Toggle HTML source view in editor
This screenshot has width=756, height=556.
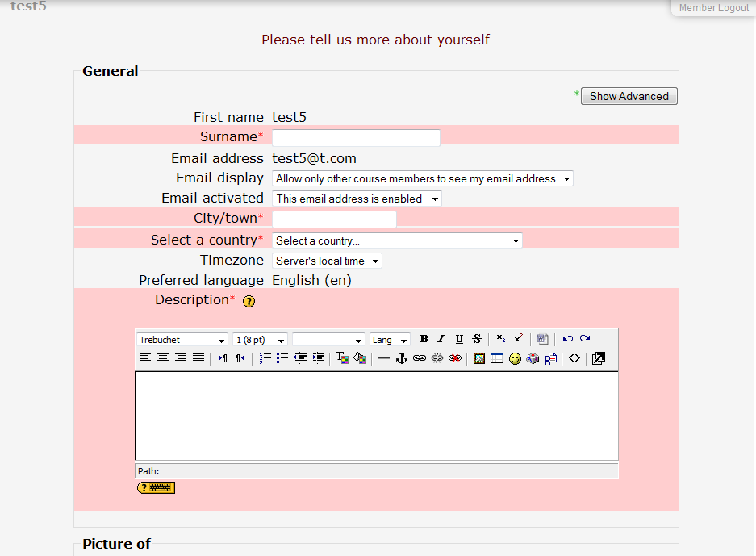coord(574,358)
